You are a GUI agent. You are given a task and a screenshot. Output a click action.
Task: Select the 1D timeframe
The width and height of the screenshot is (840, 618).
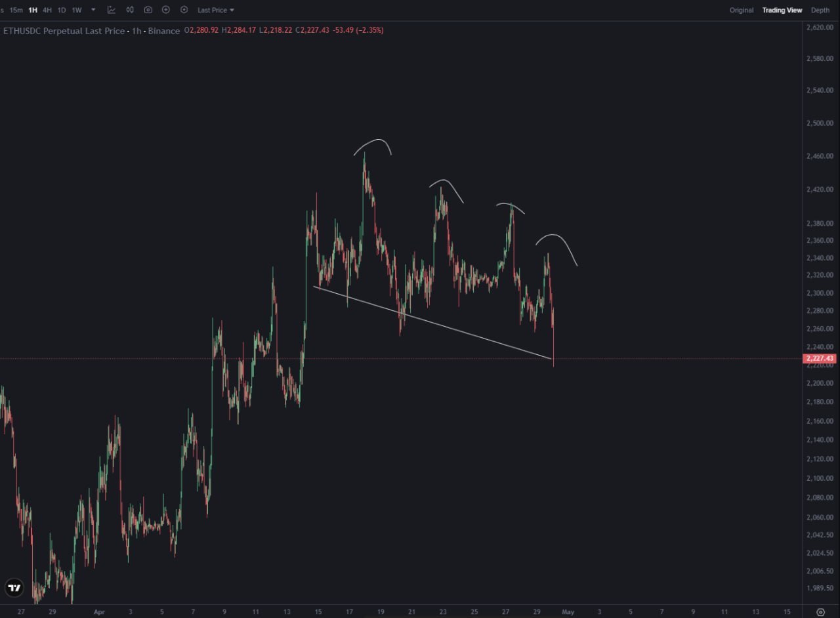click(x=62, y=10)
